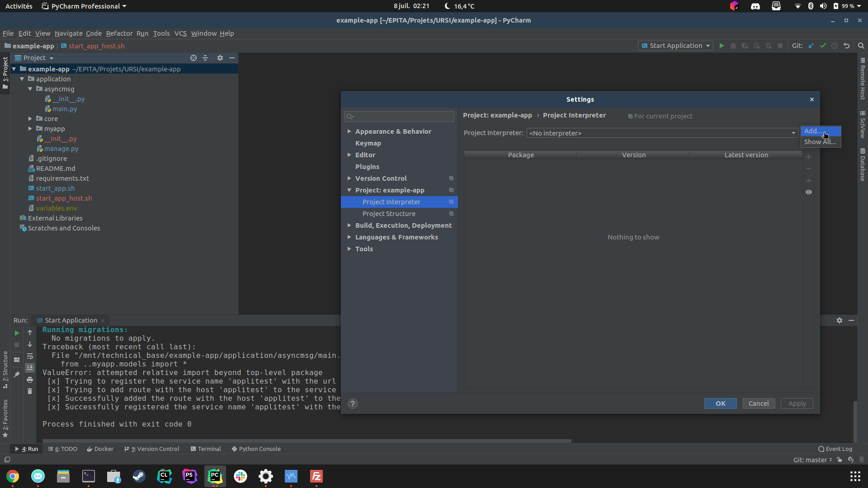The width and height of the screenshot is (868, 488).
Task: Toggle show early releases eye icon
Action: coord(809,192)
